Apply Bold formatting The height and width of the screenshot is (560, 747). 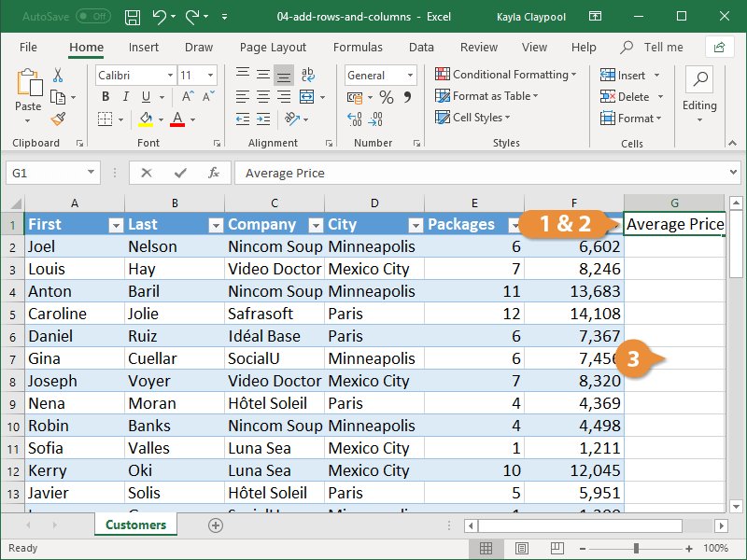pos(106,97)
